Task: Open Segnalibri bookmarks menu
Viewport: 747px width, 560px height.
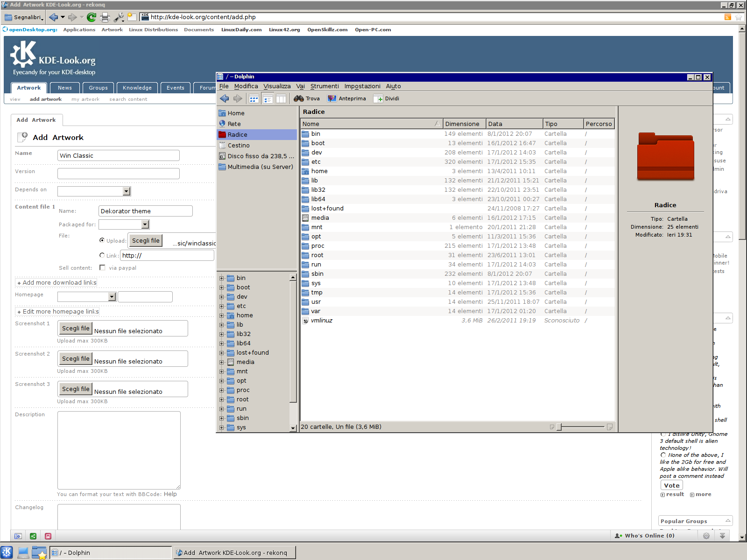Action: click(24, 17)
